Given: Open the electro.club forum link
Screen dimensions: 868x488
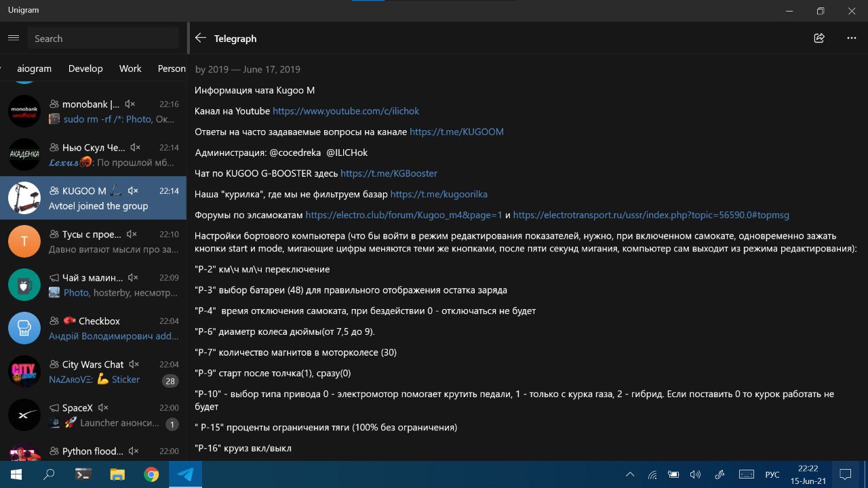Looking at the screenshot, I should (x=403, y=215).
